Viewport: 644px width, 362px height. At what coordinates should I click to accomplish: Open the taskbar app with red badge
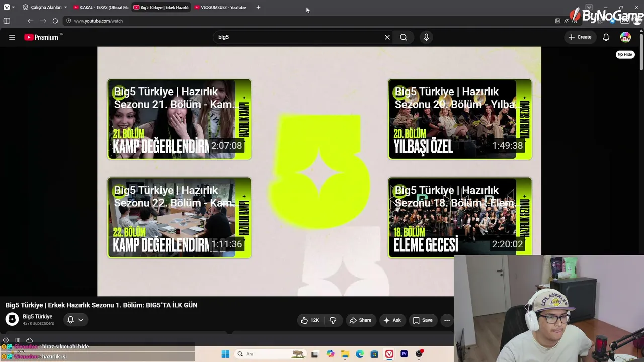point(419,354)
